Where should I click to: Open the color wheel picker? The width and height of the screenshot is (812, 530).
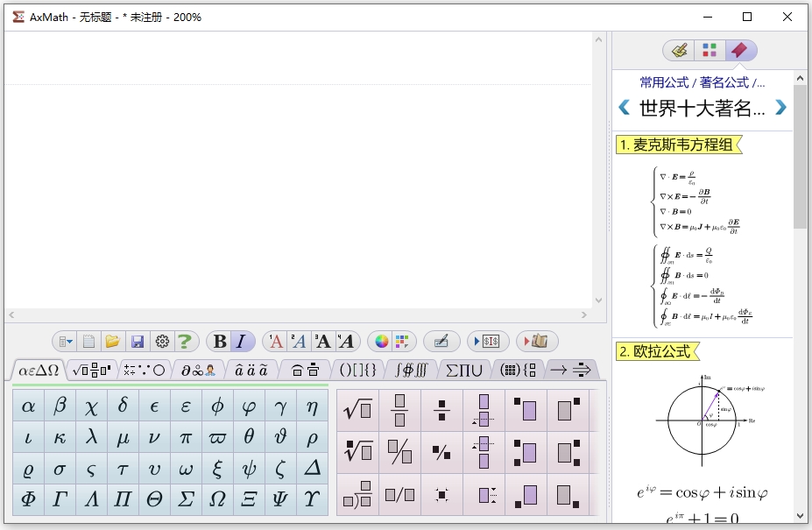(x=381, y=342)
